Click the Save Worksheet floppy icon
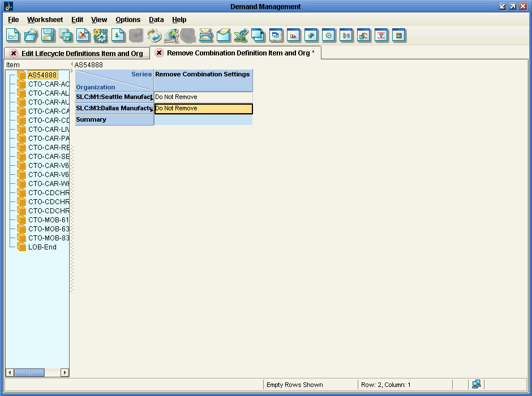The height and width of the screenshot is (396, 532). [x=48, y=35]
